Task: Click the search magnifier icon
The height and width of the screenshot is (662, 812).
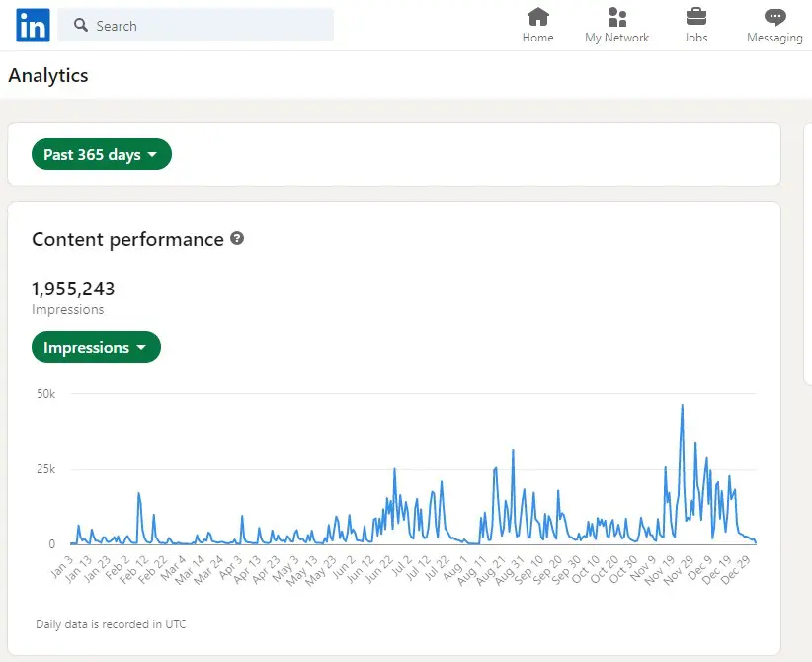Action: (x=81, y=25)
